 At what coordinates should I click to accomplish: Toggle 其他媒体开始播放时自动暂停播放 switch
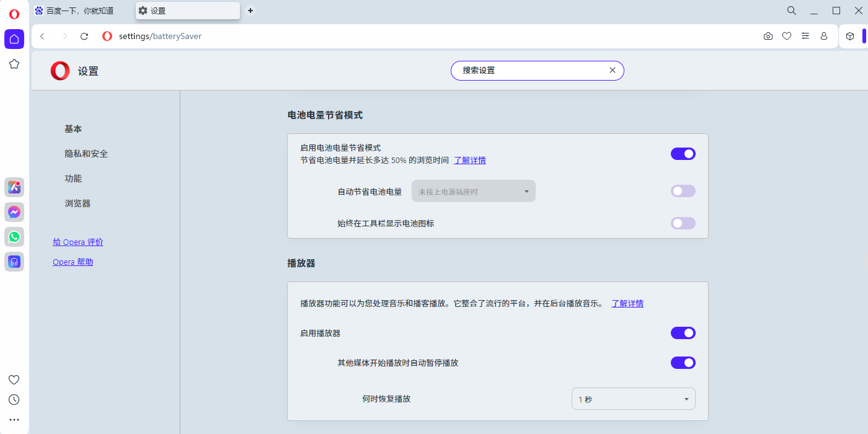[x=683, y=363]
